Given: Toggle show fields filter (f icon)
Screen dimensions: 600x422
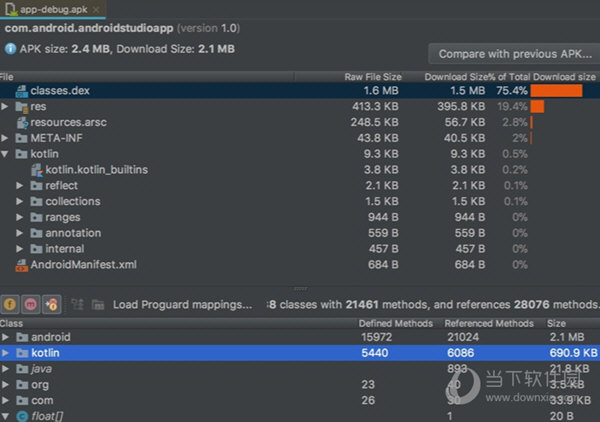Looking at the screenshot, I should (10, 305).
